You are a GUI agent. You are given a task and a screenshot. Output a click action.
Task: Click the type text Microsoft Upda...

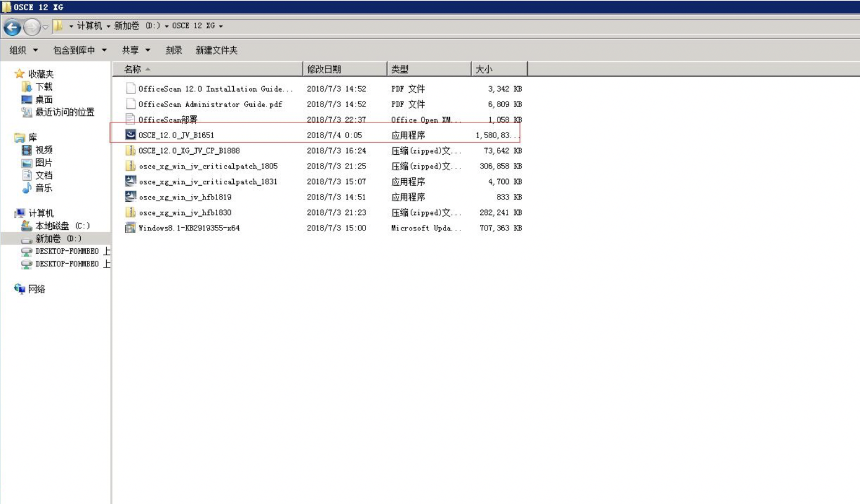tap(426, 228)
